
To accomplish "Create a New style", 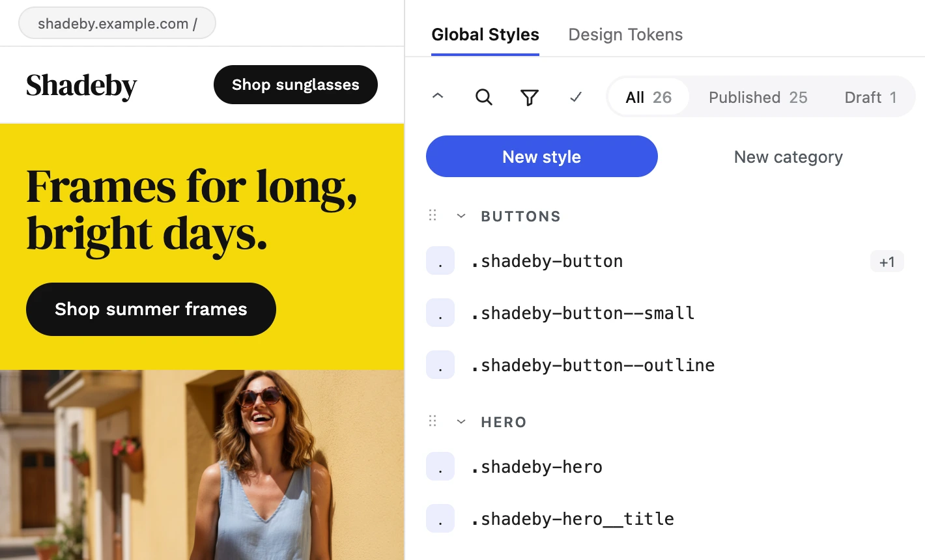I will click(542, 156).
